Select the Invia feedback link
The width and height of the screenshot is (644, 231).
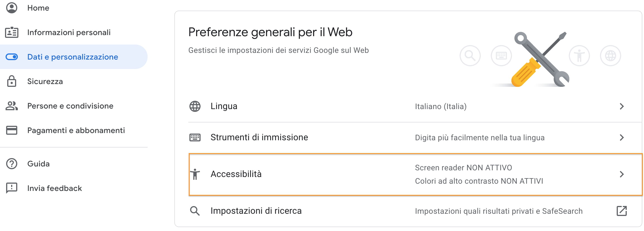pyautogui.click(x=55, y=188)
